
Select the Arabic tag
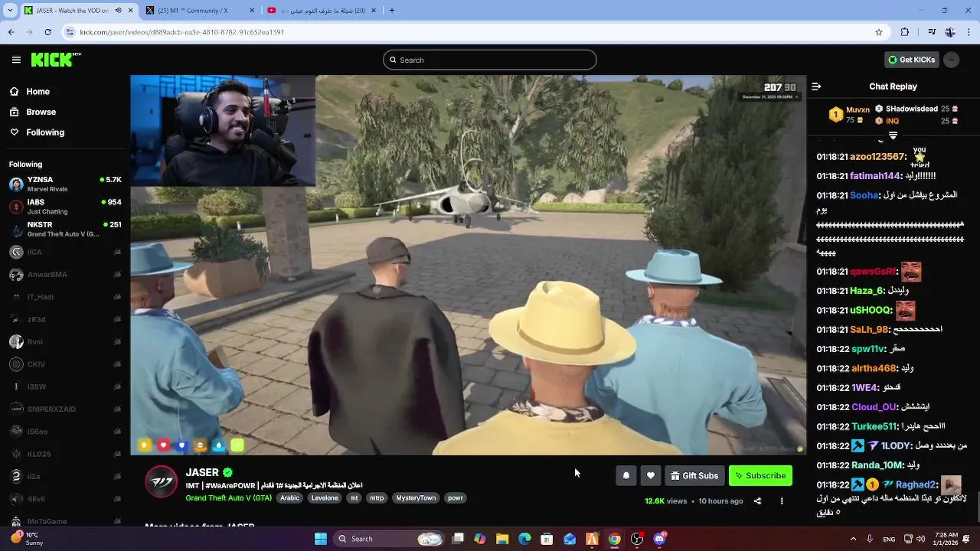[x=290, y=497]
